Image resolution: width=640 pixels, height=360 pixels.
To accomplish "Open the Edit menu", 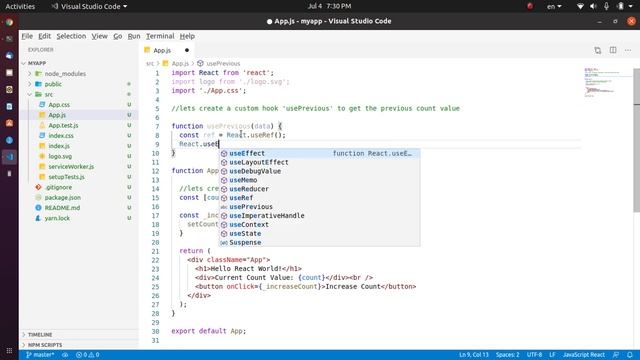I will tap(44, 36).
